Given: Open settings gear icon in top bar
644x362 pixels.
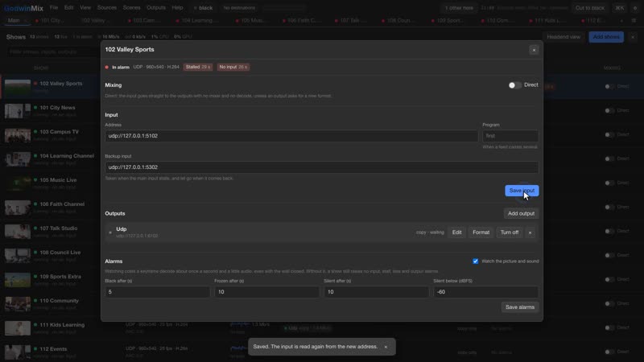Looking at the screenshot, I should tap(635, 8).
